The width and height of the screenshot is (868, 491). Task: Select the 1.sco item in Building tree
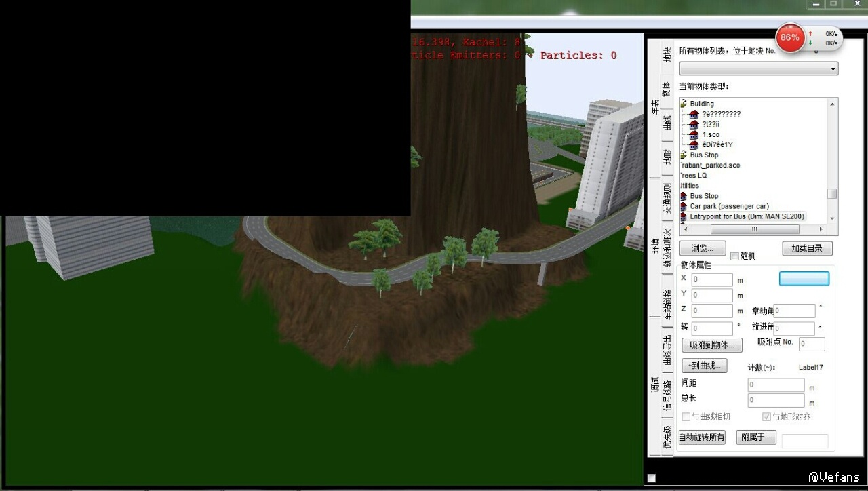click(711, 135)
